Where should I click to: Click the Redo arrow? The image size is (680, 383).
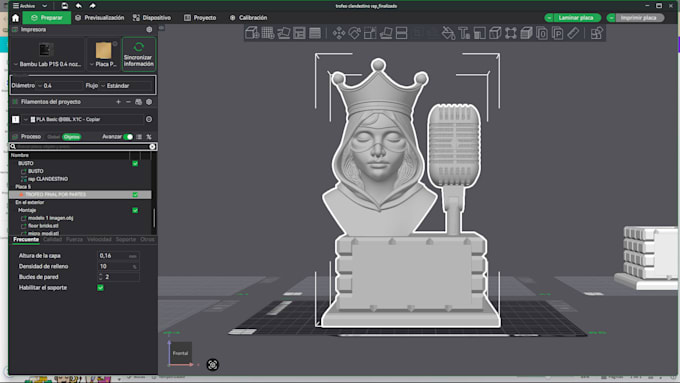click(92, 6)
